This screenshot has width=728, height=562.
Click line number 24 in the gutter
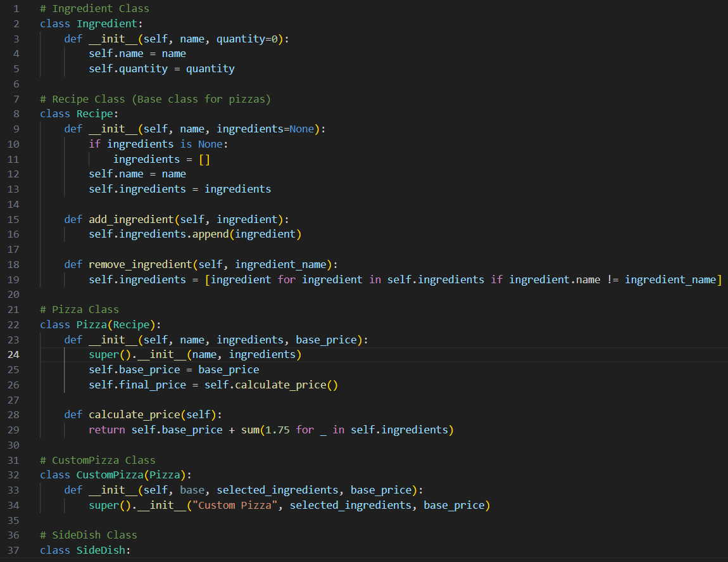click(13, 355)
